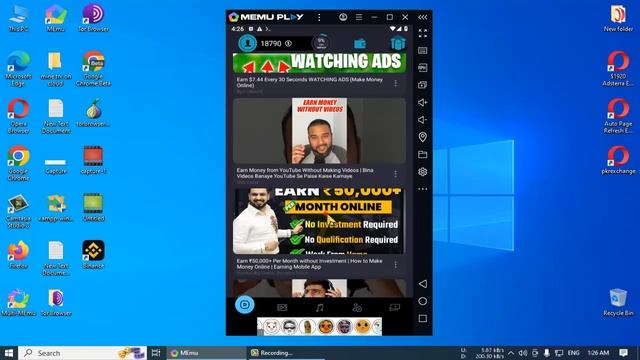Open the Recycle Bin desktop icon
Viewport: 640px width, 360px height.
click(618, 302)
